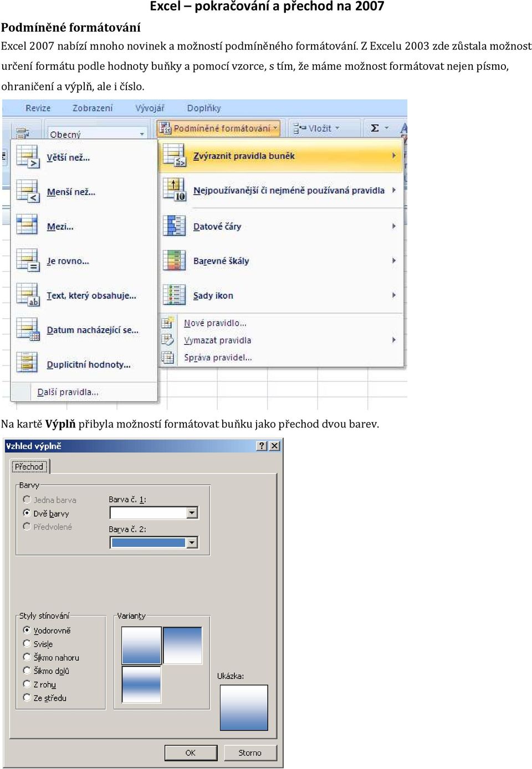This screenshot has height=769, width=532.
Task: Open the Obecný number format dropdown
Action: tap(142, 134)
